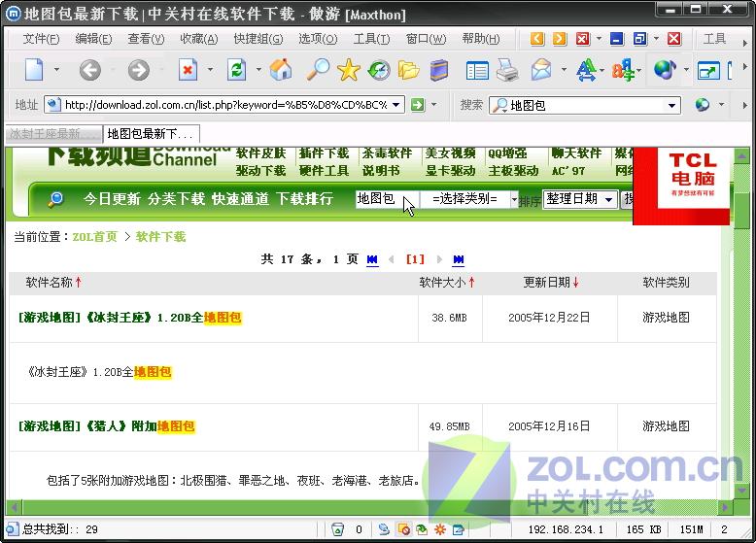Open the Refresh icon dropdown arrow
Image resolution: width=756 pixels, height=543 pixels.
coord(258,70)
